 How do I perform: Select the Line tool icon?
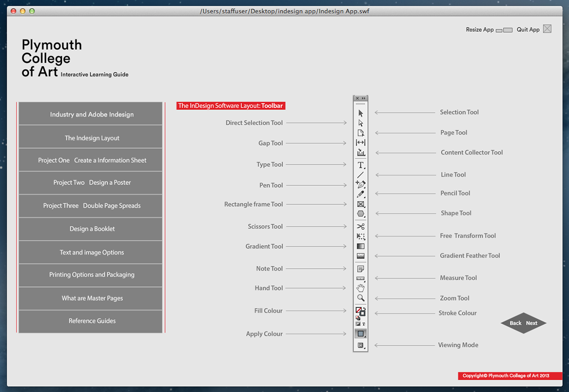tap(361, 175)
